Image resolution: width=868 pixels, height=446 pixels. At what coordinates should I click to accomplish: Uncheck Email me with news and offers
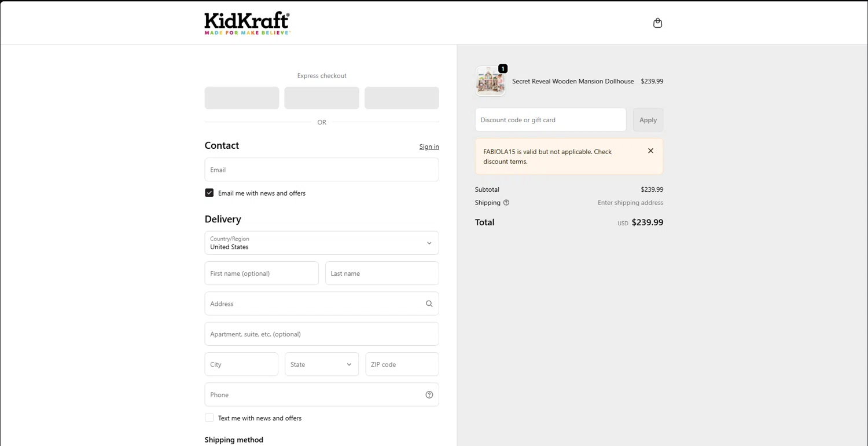coord(209,193)
